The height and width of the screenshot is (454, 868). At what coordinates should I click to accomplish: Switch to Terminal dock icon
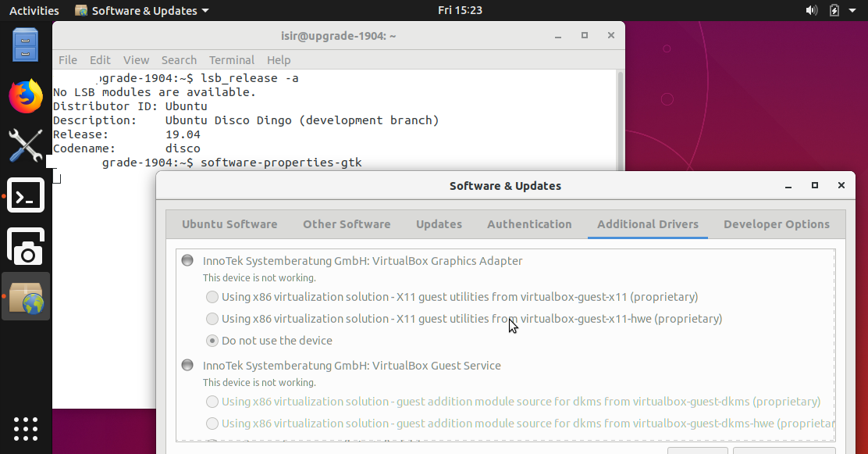coord(26,195)
